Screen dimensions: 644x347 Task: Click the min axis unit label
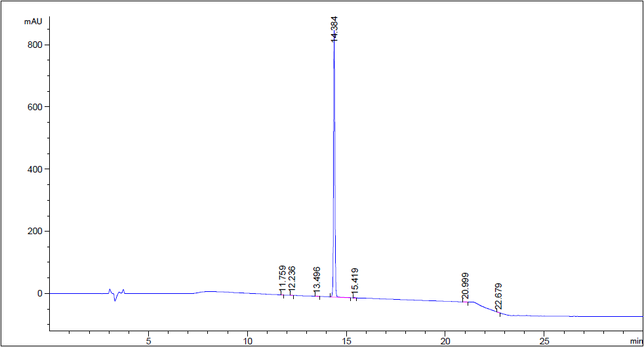click(x=636, y=341)
